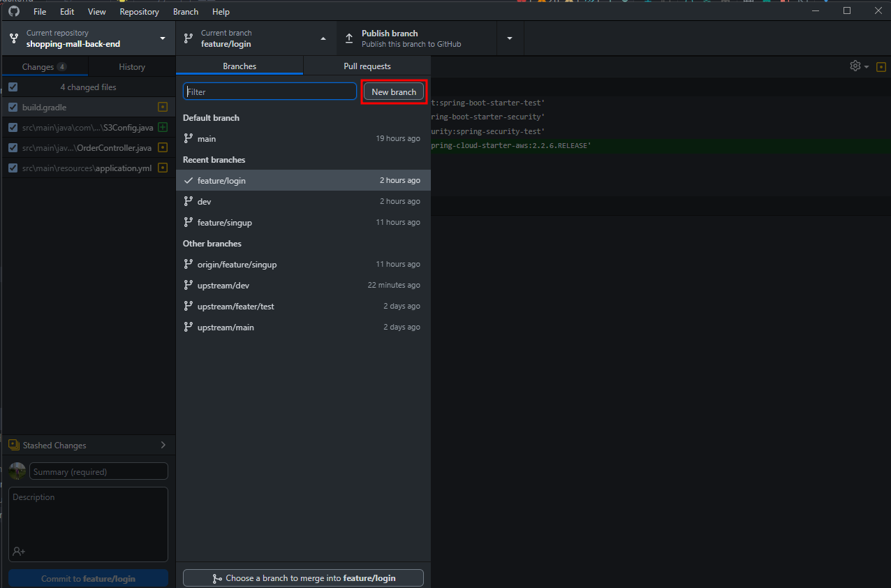Click the branch icon next to upstream/dev
This screenshot has height=588, width=891.
(x=188, y=285)
